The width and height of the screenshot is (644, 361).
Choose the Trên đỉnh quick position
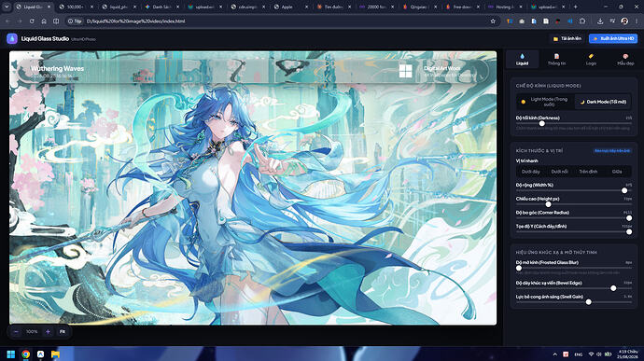[x=588, y=172]
